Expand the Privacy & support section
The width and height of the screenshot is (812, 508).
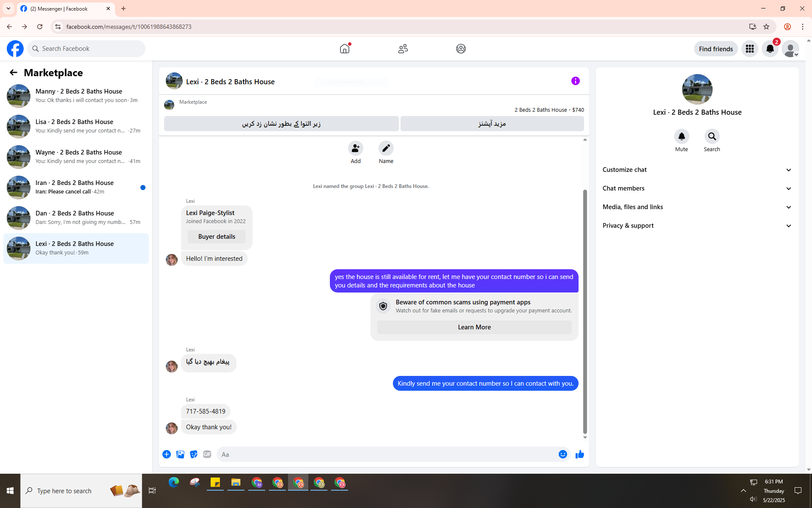click(x=697, y=226)
